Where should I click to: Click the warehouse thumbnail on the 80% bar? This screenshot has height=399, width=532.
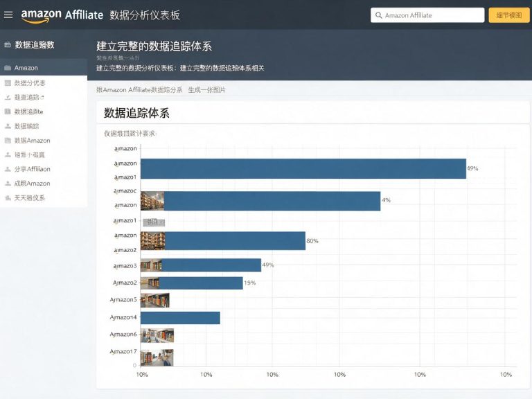[153, 241]
